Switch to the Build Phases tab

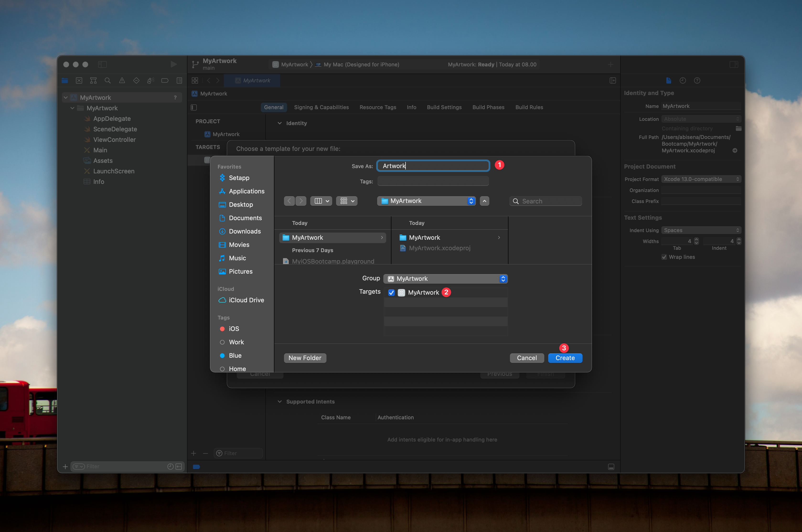[488, 107]
